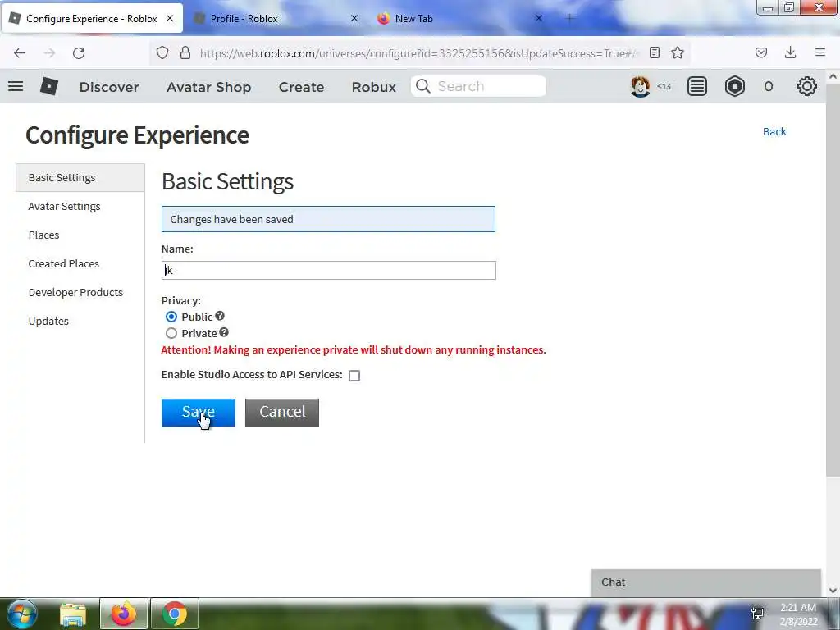Go back using browser back arrow
The height and width of the screenshot is (630, 840).
pos(20,53)
